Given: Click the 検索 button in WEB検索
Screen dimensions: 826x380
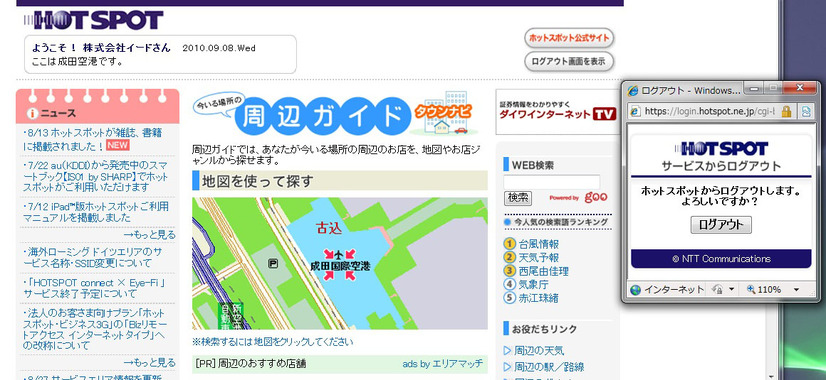Looking at the screenshot, I should tap(518, 198).
